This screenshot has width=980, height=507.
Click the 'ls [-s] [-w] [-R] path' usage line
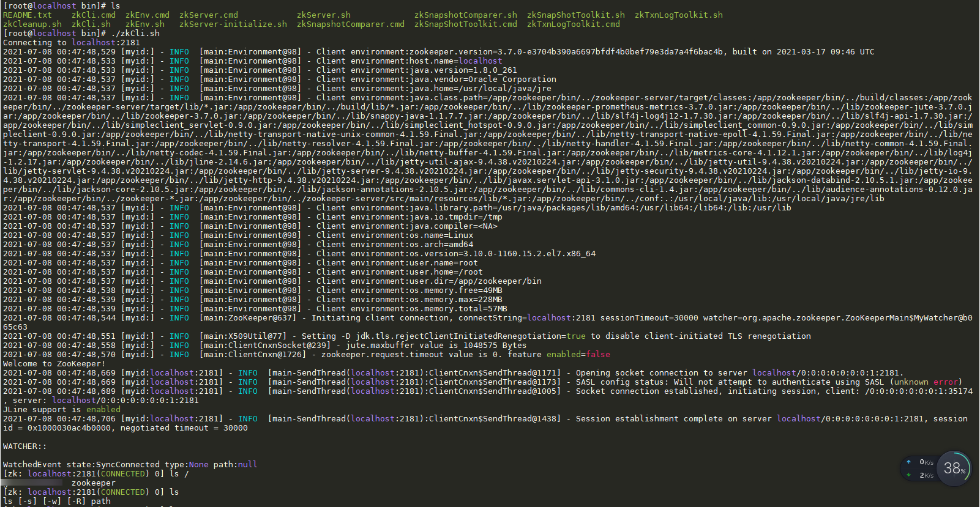(x=57, y=501)
